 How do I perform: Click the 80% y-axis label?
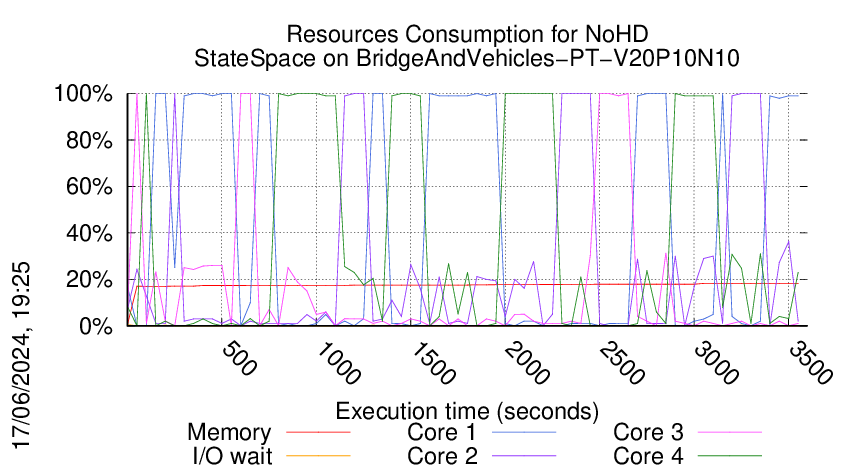point(89,140)
